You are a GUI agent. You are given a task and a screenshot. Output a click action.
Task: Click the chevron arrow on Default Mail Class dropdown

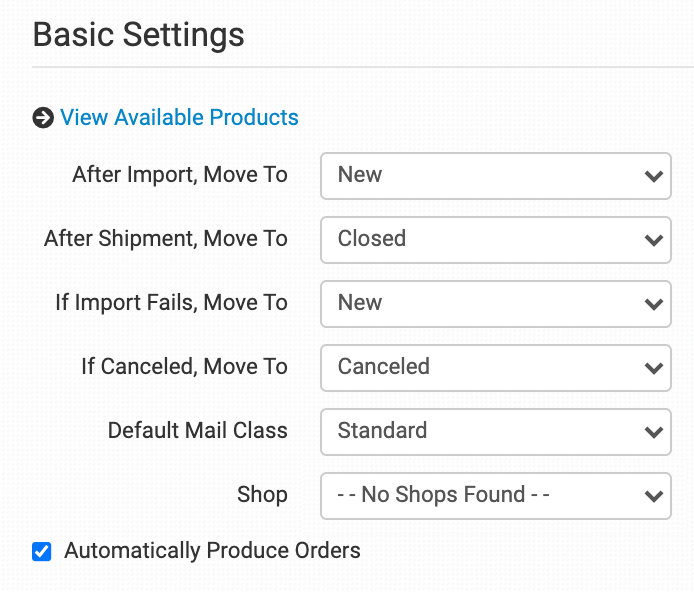point(654,432)
